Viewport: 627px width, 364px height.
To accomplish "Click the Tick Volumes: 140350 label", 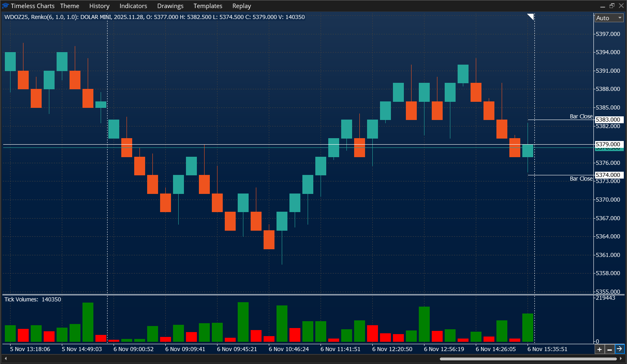I will 32,299.
